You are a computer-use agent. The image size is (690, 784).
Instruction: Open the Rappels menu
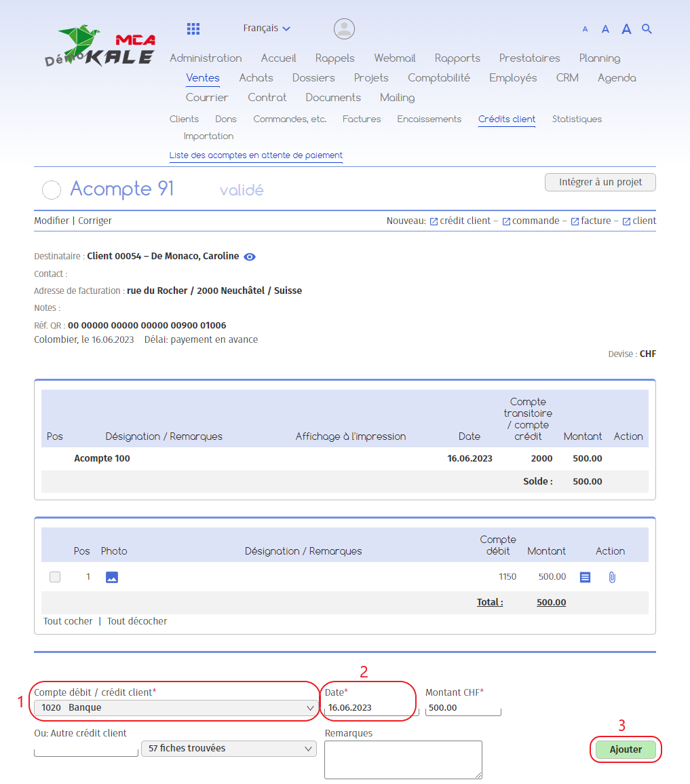pyautogui.click(x=334, y=58)
